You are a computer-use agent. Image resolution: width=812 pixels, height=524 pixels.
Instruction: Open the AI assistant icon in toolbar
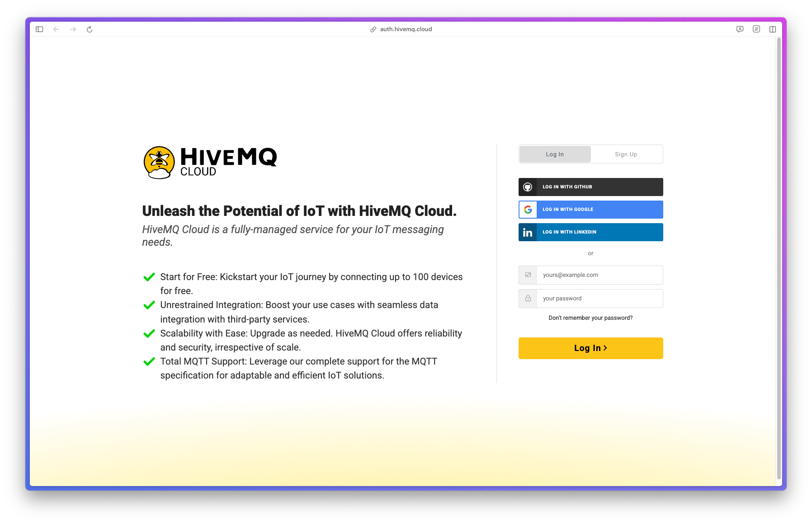coord(740,29)
